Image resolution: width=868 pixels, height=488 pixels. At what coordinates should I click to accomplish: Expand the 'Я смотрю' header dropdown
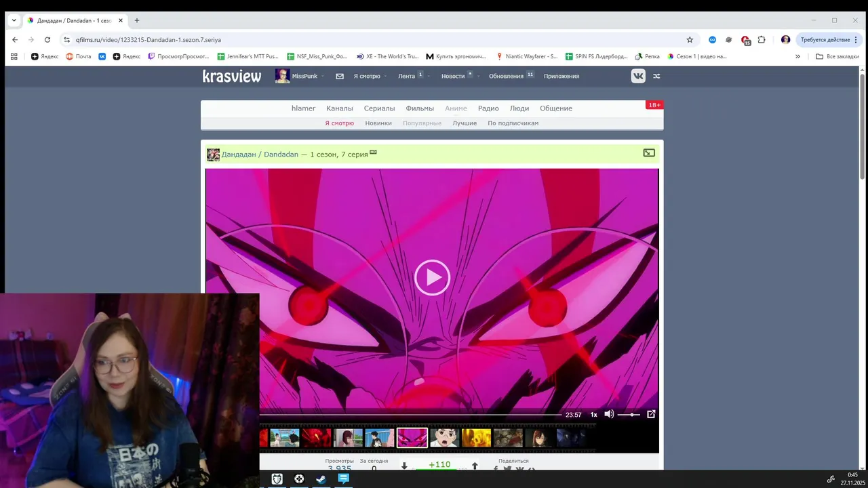pyautogui.click(x=386, y=76)
